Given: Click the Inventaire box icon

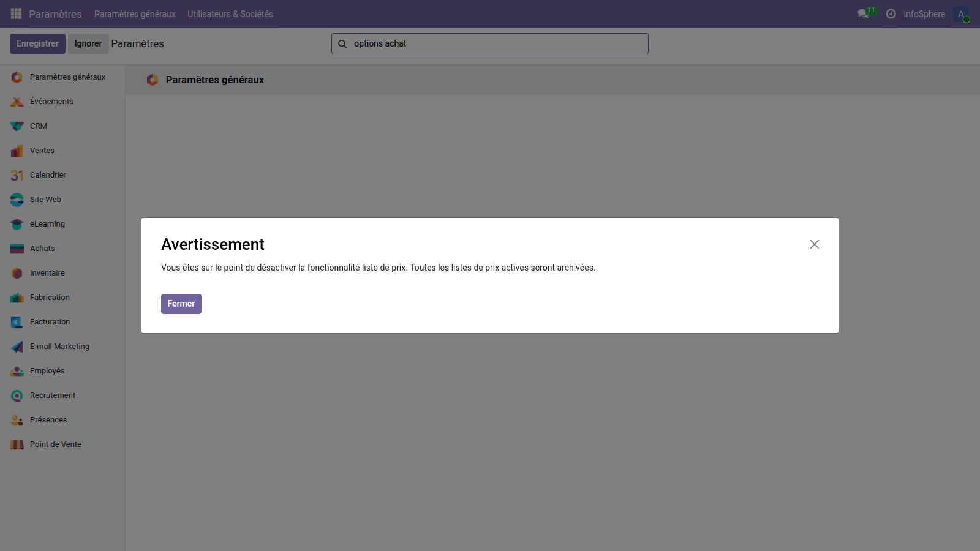Looking at the screenshot, I should point(17,273).
